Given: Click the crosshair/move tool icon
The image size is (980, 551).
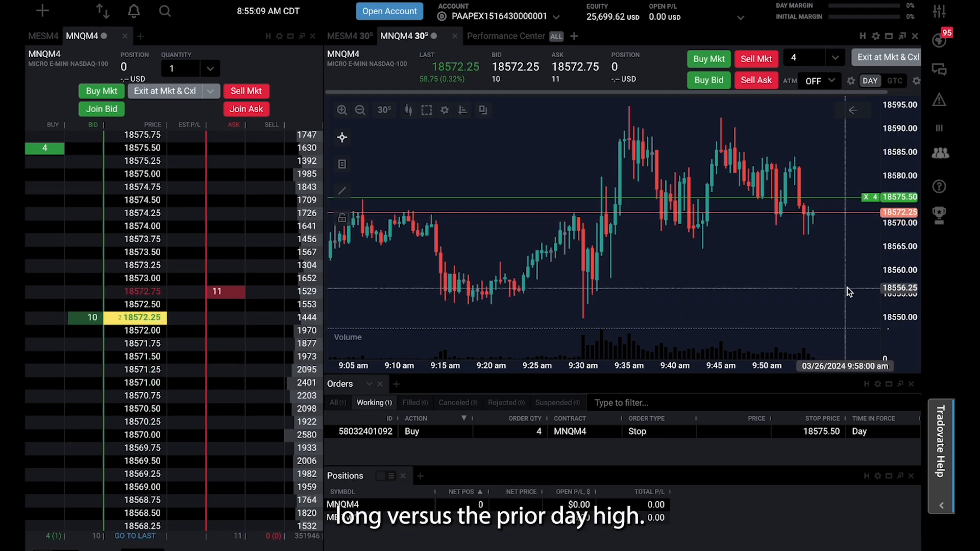Looking at the screenshot, I should coord(342,137).
